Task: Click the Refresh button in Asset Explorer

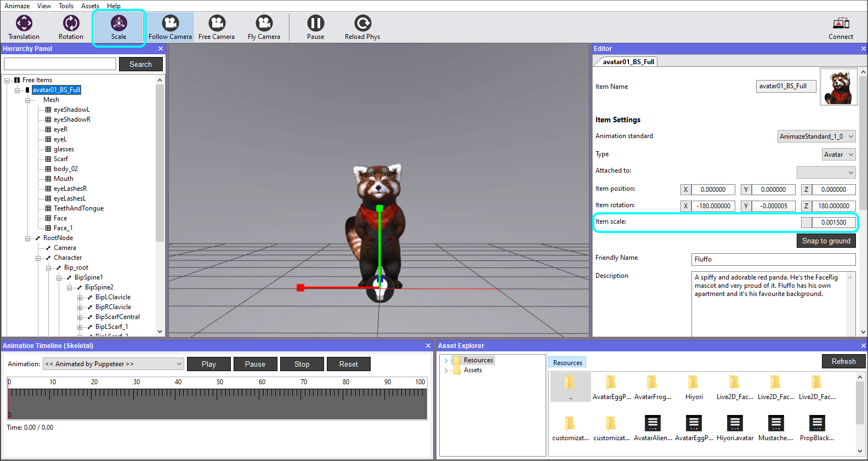Action: [843, 361]
